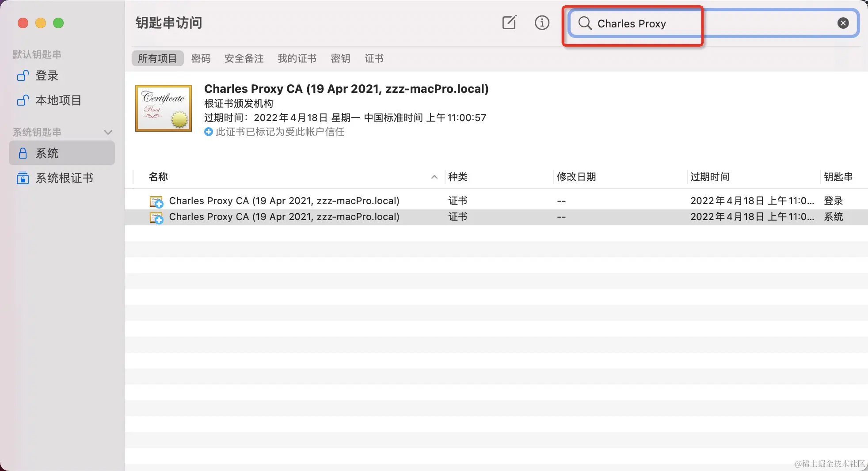Click the blue plus trust badge icon
The height and width of the screenshot is (471, 868).
click(208, 132)
